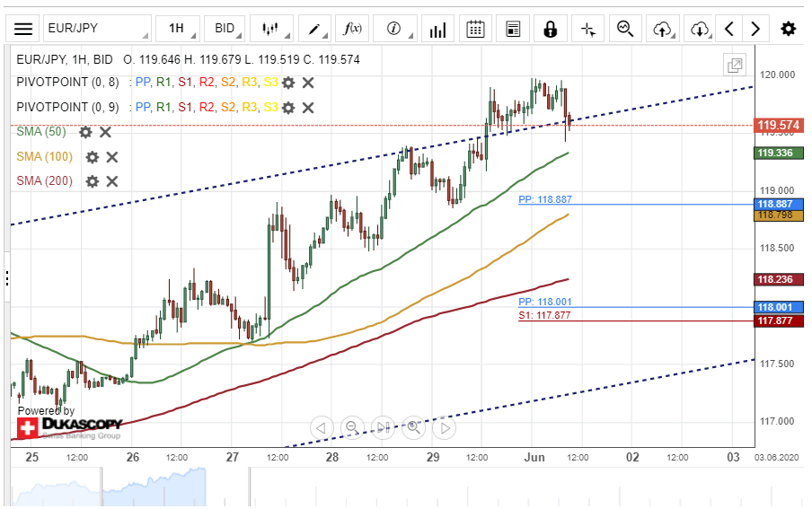Click the toolbar next arrow

coord(755,29)
